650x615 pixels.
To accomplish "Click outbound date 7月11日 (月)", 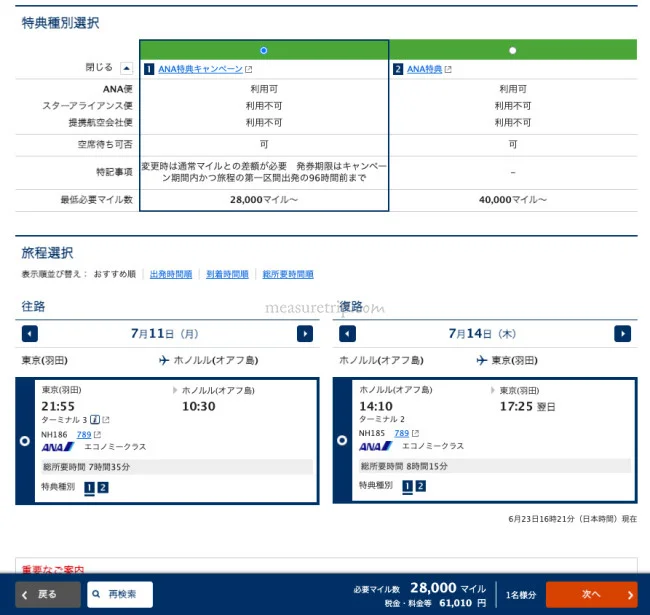I will tap(165, 334).
